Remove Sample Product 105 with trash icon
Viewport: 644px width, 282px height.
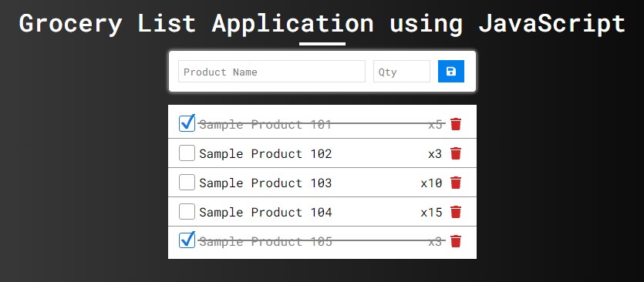click(x=456, y=241)
